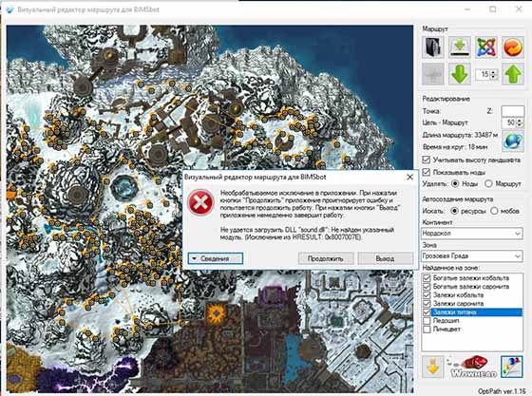Screen dimensions: 532x396
Task: Select the 'Ноды' delete radio button
Action: (x=455, y=184)
